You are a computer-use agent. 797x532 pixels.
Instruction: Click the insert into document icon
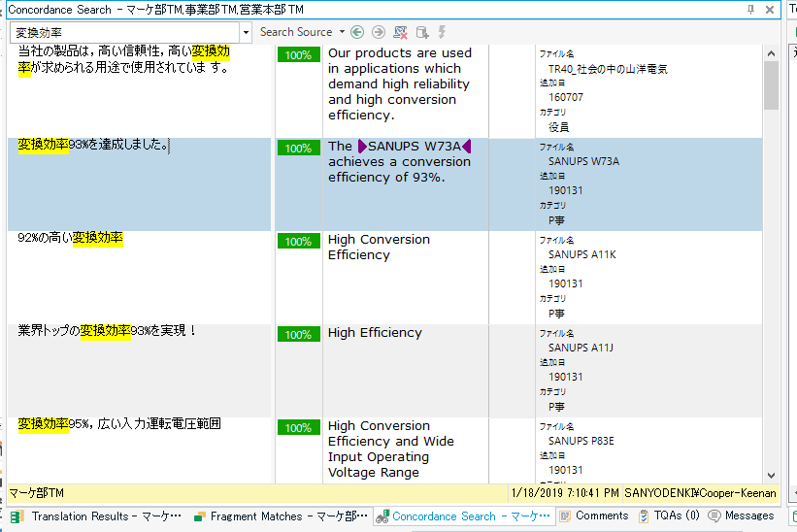pos(422,32)
